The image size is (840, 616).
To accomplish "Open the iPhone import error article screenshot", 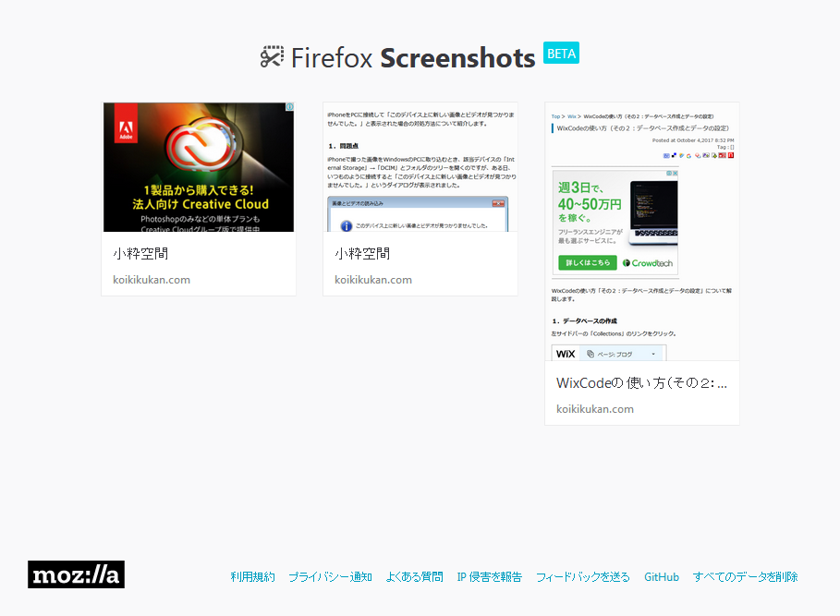I will tap(420, 167).
